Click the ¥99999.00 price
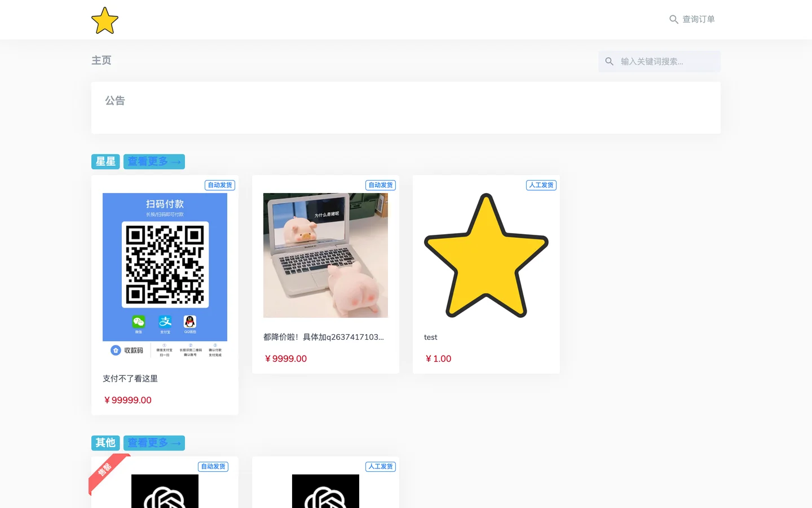This screenshot has width=812, height=508. click(127, 400)
